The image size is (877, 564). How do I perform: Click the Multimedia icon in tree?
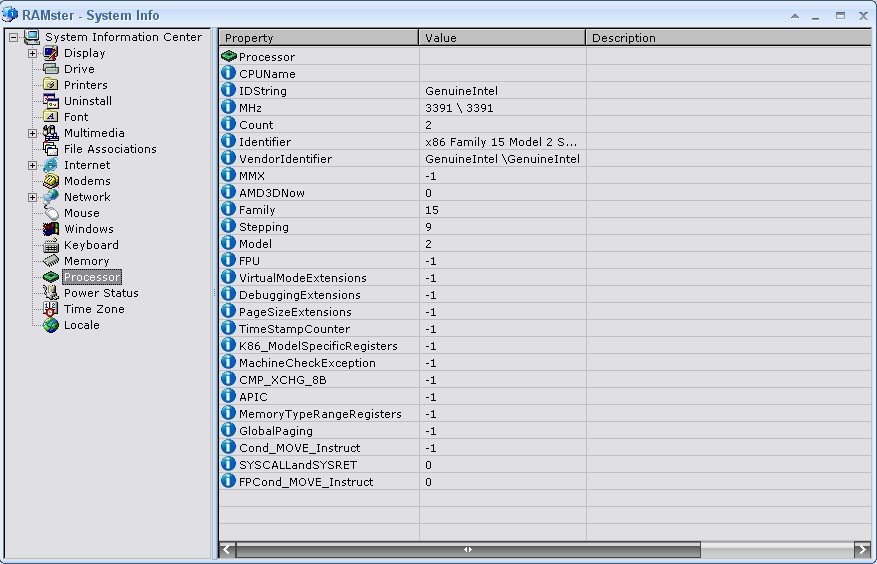(51, 133)
